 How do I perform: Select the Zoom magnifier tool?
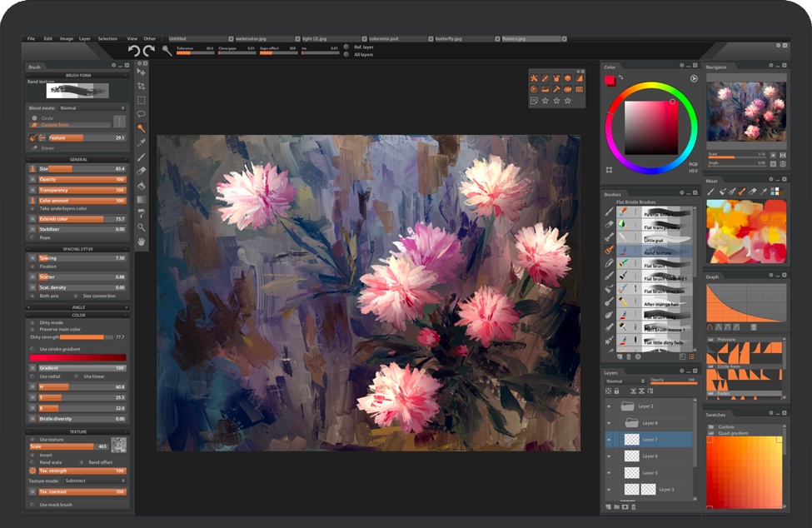coord(141,227)
